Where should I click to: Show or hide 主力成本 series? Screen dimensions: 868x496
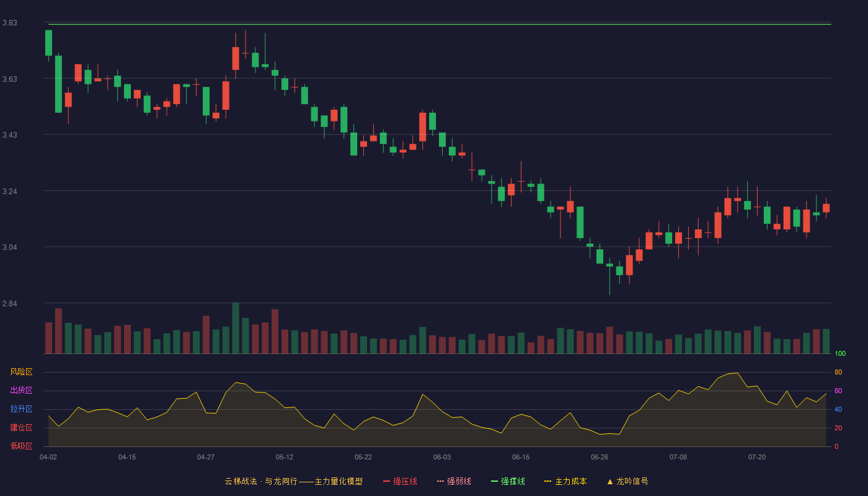pos(565,481)
